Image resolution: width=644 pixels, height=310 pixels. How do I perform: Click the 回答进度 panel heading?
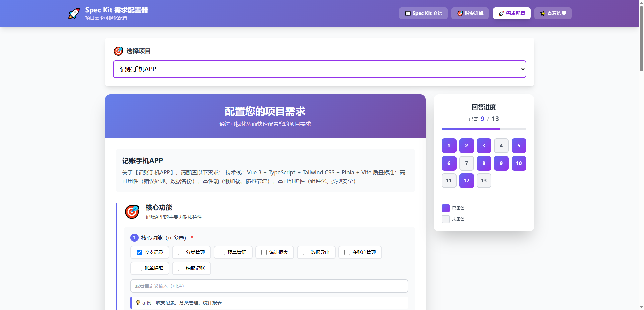[484, 107]
